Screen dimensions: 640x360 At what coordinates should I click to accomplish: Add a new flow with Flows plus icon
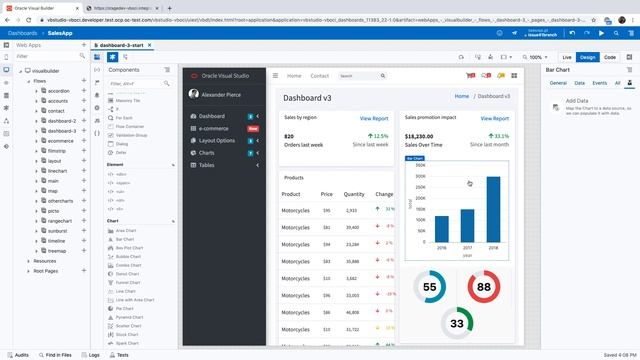tap(84, 81)
